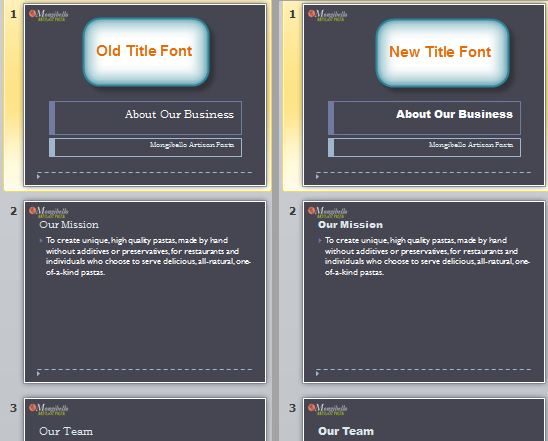
Task: Click the 'New Title Font' callout text
Action: [440, 52]
